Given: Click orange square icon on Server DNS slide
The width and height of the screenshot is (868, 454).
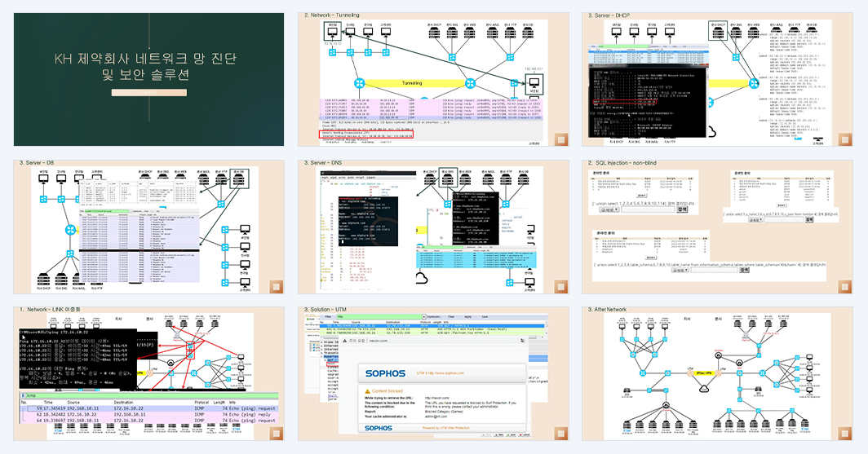Looking at the screenshot, I should pyautogui.click(x=560, y=286).
